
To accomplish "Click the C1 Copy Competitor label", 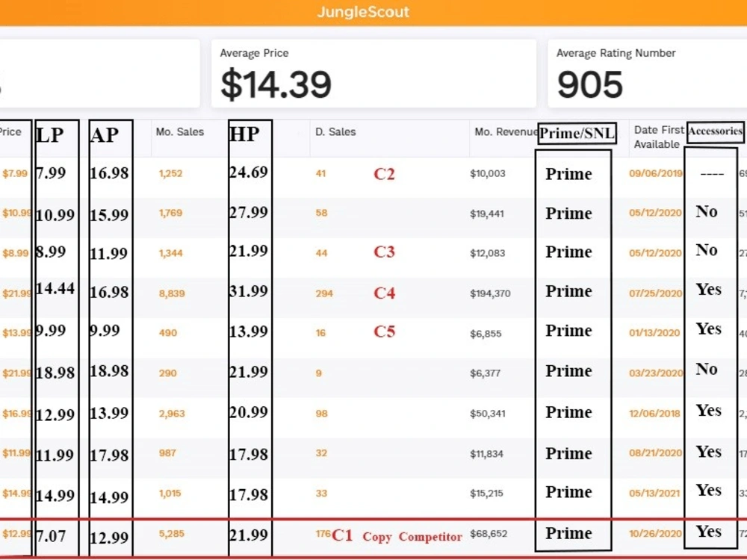I will click(x=397, y=536).
